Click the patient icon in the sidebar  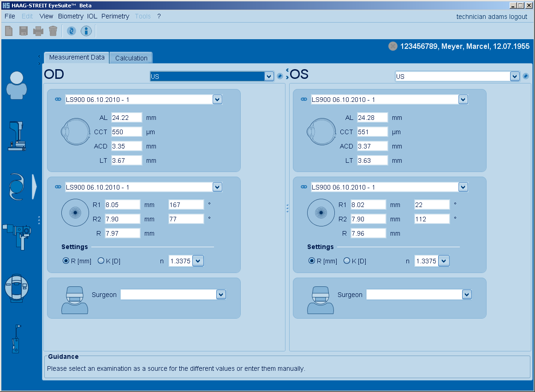pos(17,85)
